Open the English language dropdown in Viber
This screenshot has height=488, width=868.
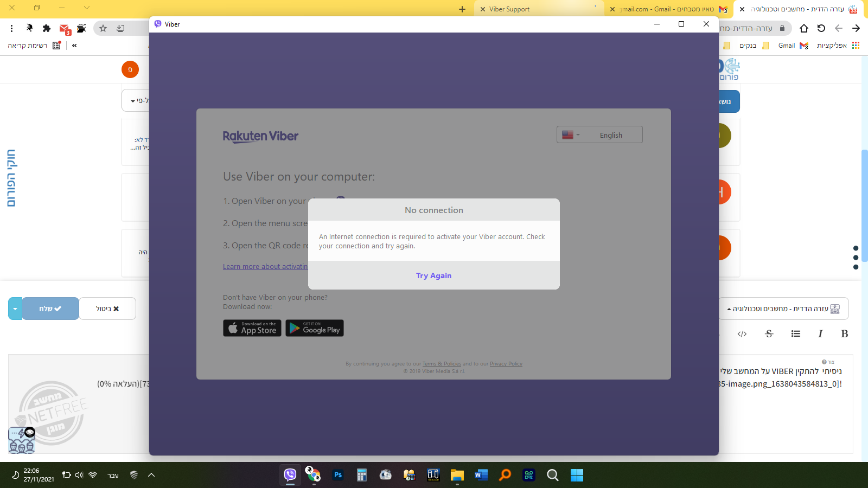(599, 135)
